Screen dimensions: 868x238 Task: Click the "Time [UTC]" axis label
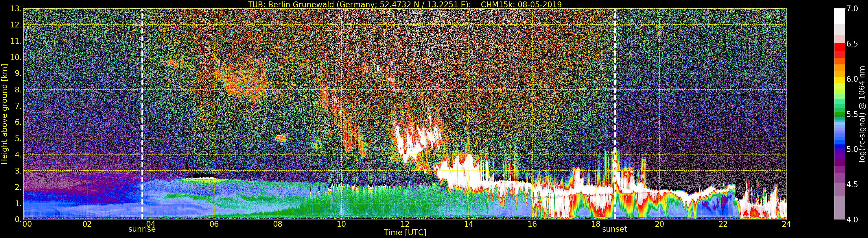[x=405, y=232]
